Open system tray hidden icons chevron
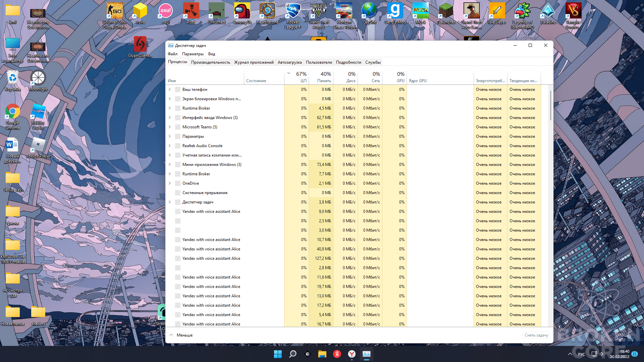 570,354
